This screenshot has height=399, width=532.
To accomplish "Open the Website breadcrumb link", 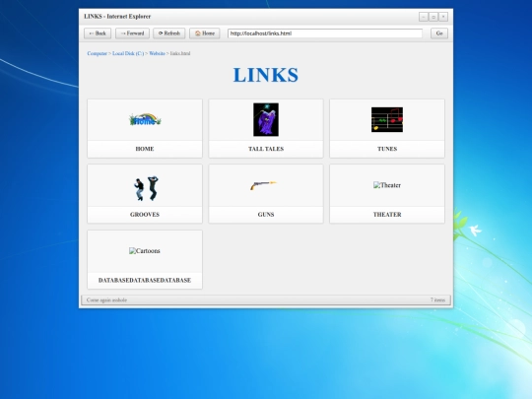I will point(157,53).
